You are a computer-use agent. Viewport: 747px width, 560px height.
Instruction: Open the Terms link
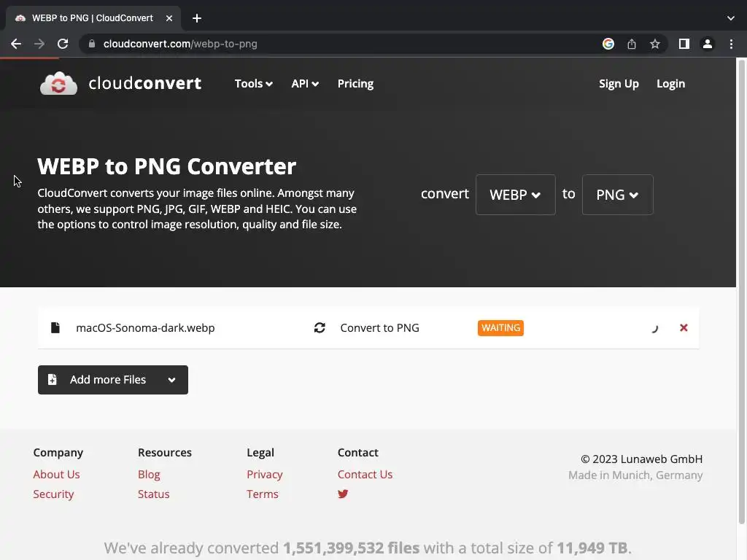(x=262, y=494)
